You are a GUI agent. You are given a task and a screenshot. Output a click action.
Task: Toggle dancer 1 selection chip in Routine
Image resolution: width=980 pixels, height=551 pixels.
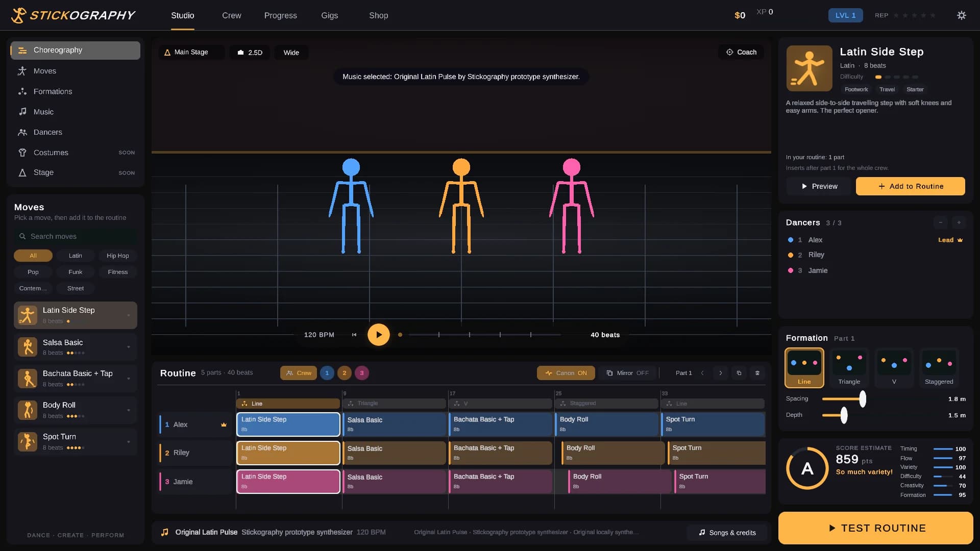(327, 373)
